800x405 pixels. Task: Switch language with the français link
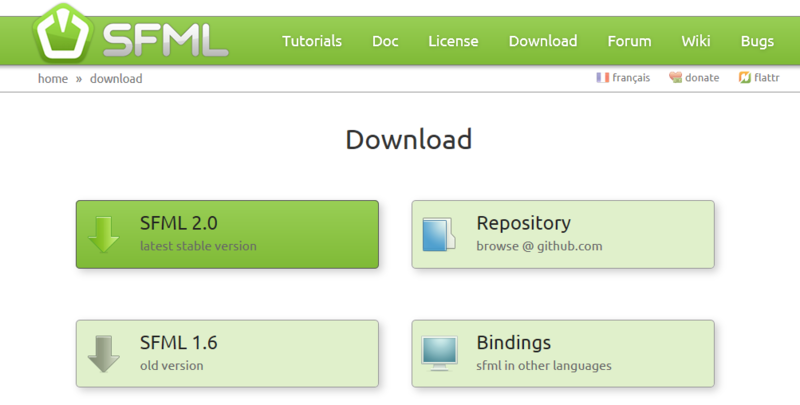pos(631,78)
